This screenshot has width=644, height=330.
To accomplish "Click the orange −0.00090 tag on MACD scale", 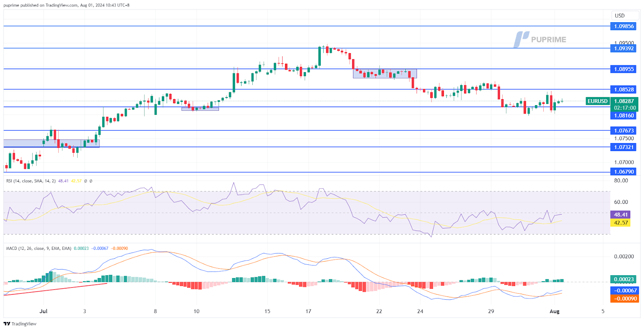I will click(625, 299).
